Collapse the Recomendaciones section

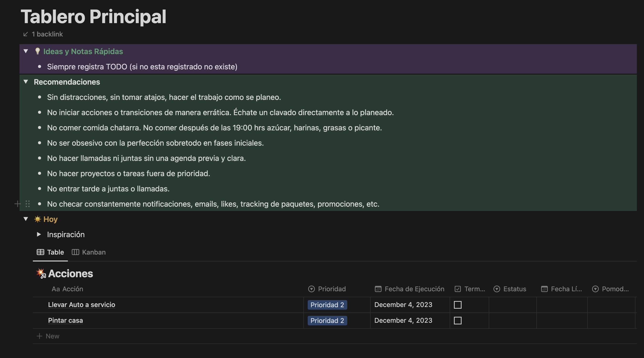pos(26,82)
